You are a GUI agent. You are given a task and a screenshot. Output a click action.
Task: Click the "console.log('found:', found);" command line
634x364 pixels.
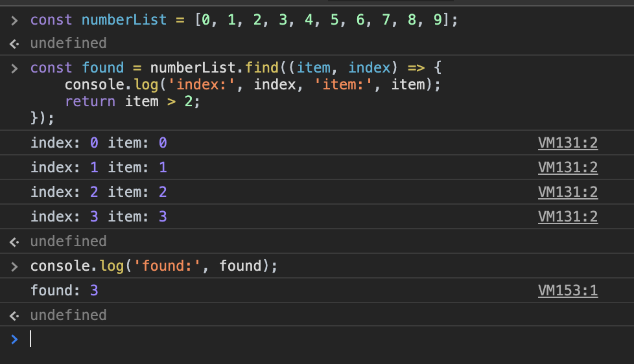pyautogui.click(x=154, y=266)
